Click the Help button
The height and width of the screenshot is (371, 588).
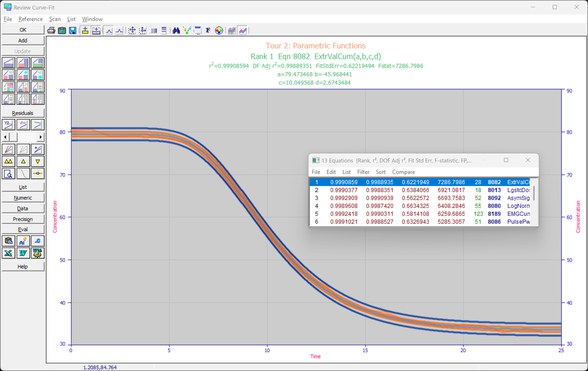(x=23, y=266)
